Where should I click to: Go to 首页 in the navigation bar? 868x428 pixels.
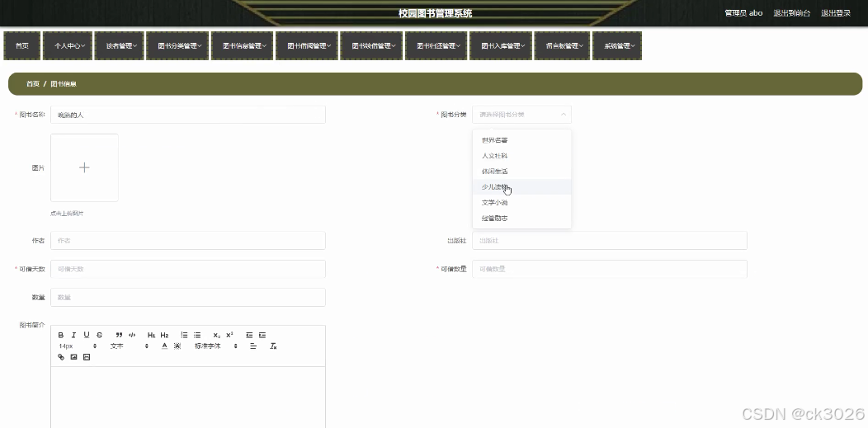pos(22,46)
